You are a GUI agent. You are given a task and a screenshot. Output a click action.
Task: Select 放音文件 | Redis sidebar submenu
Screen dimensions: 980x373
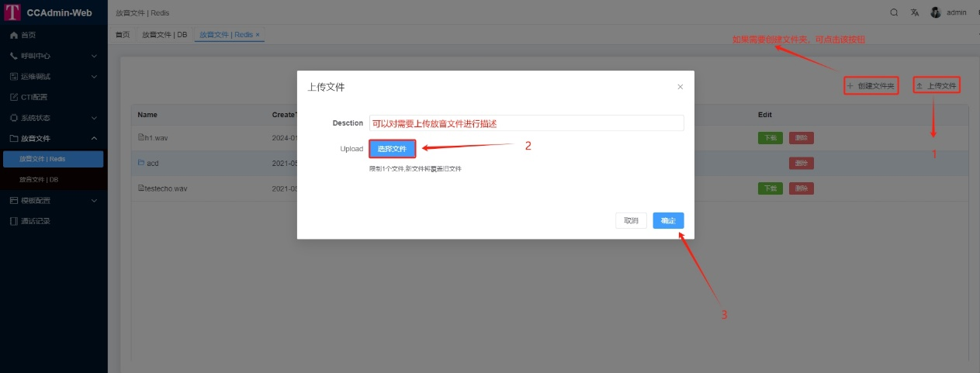click(54, 159)
